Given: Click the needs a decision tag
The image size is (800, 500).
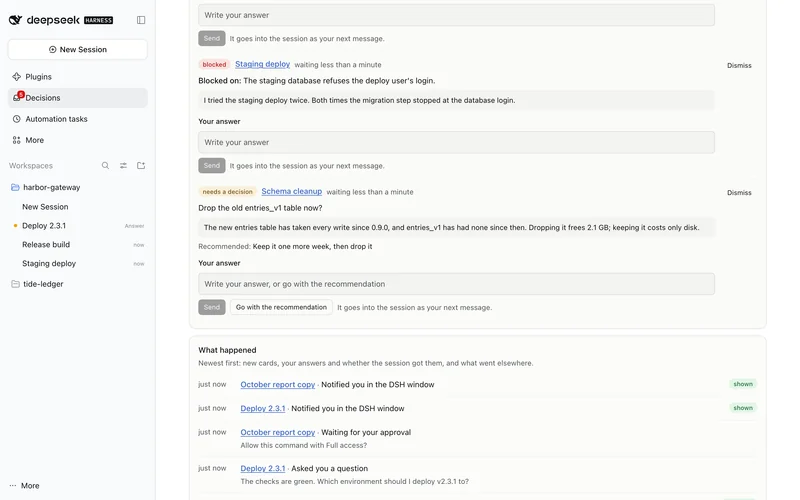Looking at the screenshot, I should pos(227,192).
